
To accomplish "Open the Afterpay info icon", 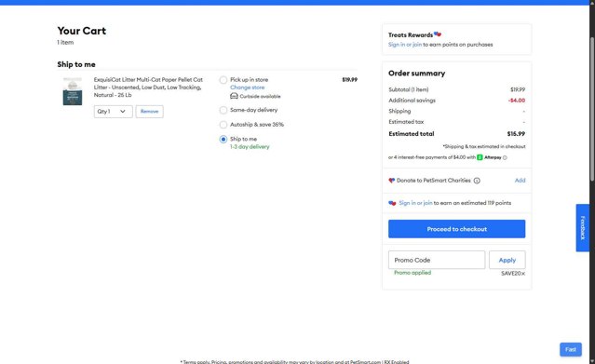I will click(505, 157).
